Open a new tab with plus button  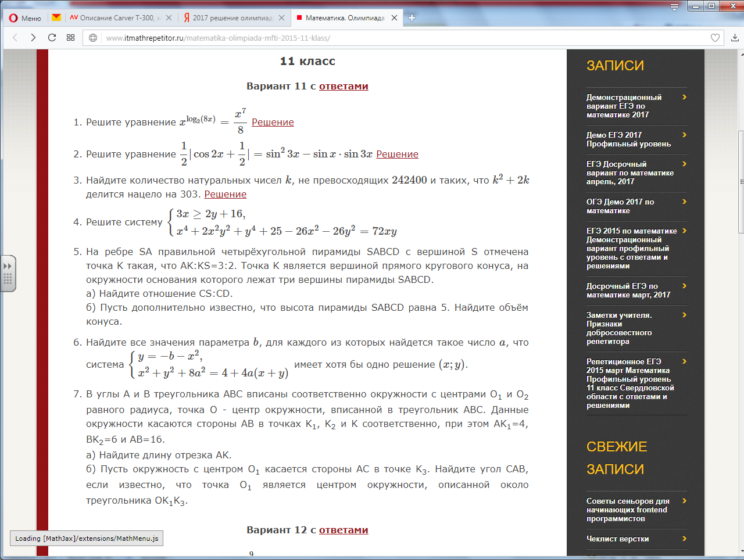click(412, 18)
